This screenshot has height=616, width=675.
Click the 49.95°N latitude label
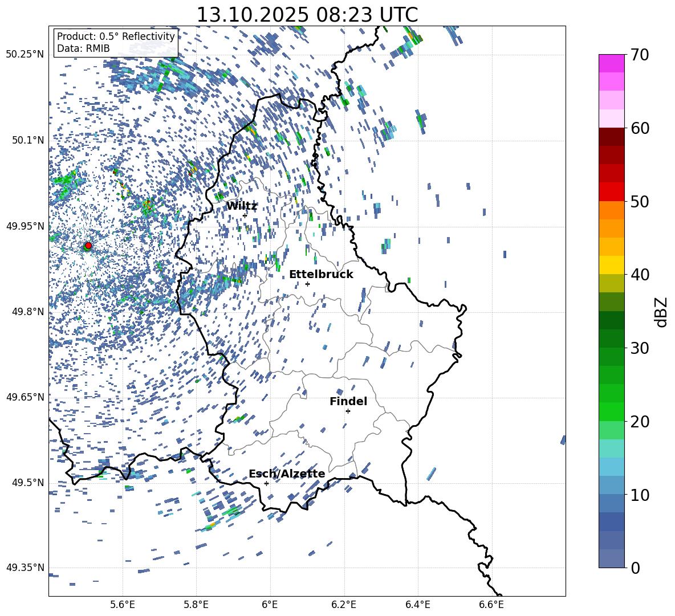point(25,226)
